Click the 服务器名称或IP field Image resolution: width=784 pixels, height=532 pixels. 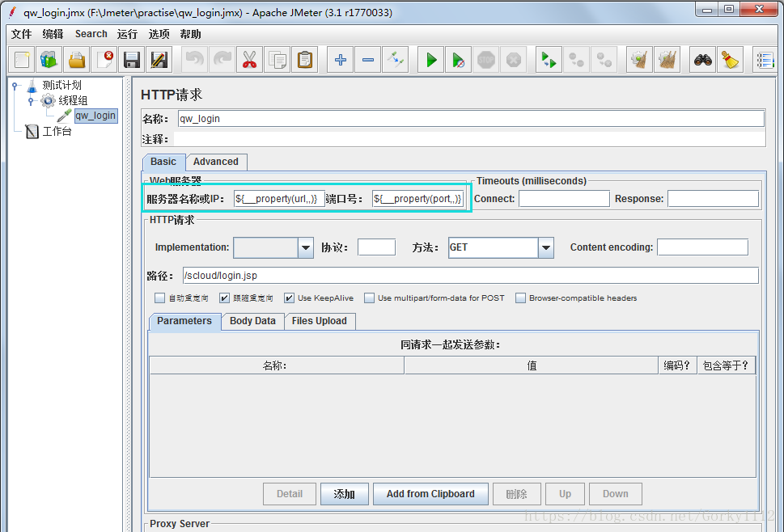click(279, 199)
